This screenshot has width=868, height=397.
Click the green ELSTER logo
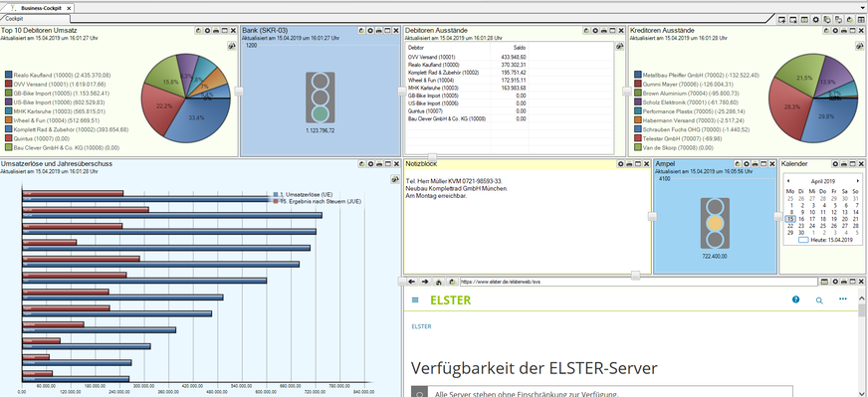[x=451, y=300]
